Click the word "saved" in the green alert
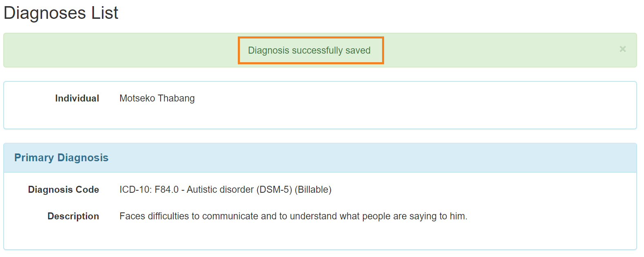This screenshot has height=257, width=644. [x=358, y=50]
